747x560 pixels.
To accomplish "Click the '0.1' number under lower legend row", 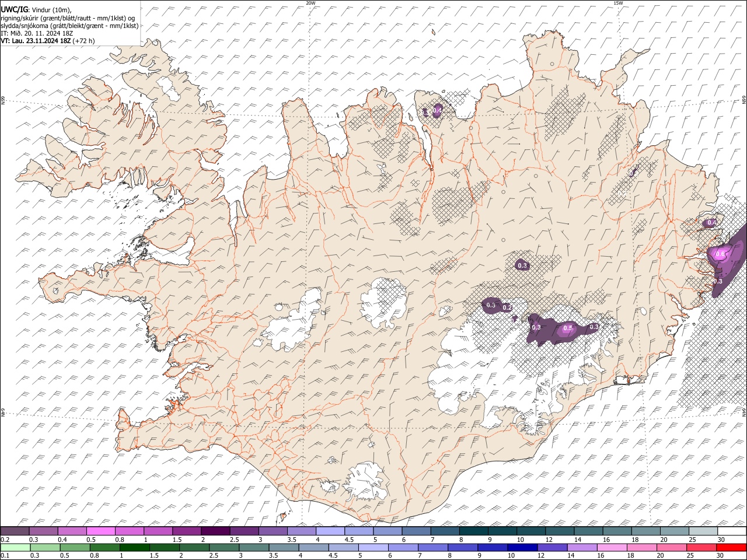I will click(x=5, y=555).
